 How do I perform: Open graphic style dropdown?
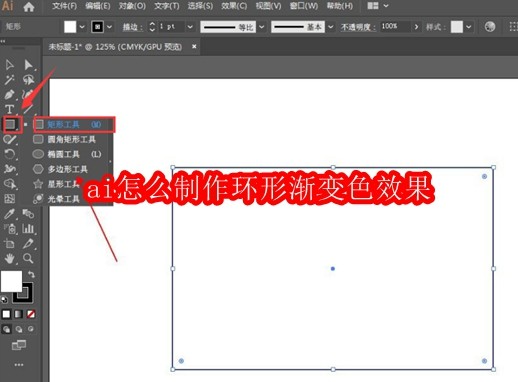[x=469, y=27]
